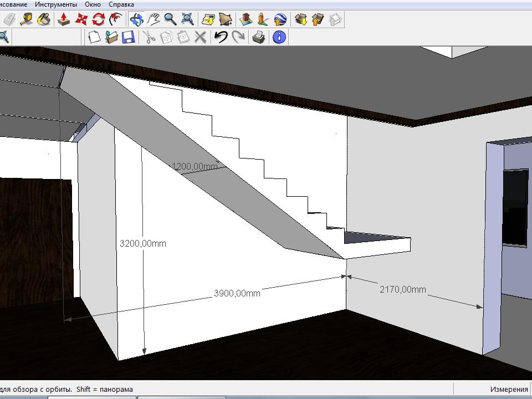Image resolution: width=532 pixels, height=399 pixels.
Task: Print the model with printer icon
Action: (259, 37)
